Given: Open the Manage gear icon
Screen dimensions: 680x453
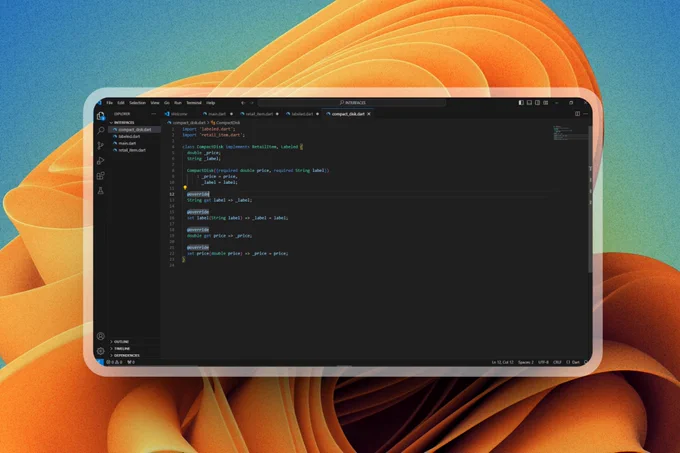Looking at the screenshot, I should (101, 351).
